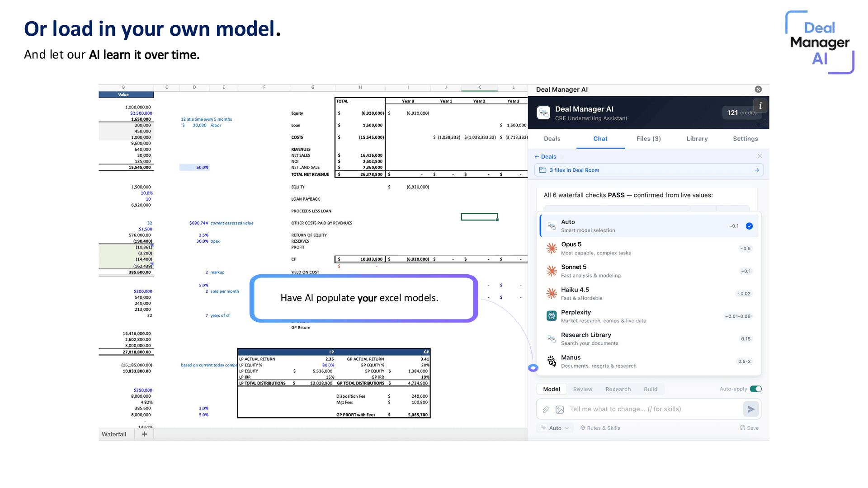868x488 pixels.
Task: Click the Perplexity teal icon
Action: click(552, 316)
